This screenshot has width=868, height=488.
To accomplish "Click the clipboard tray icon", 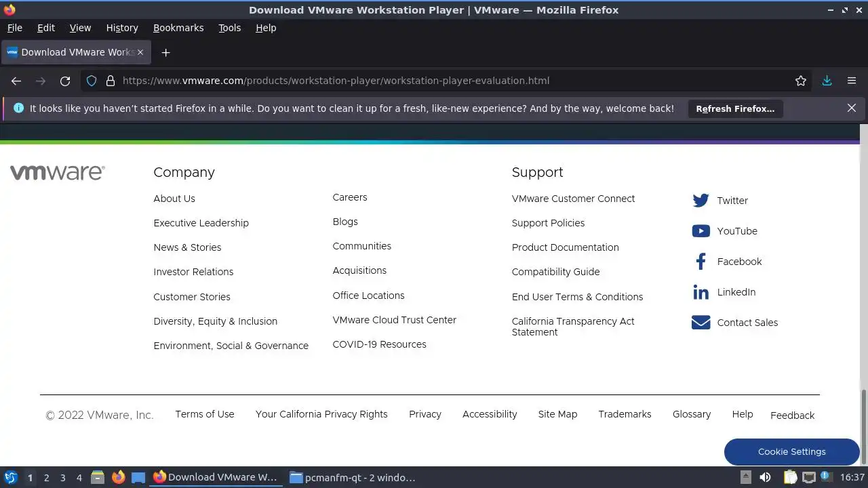I will tap(790, 477).
